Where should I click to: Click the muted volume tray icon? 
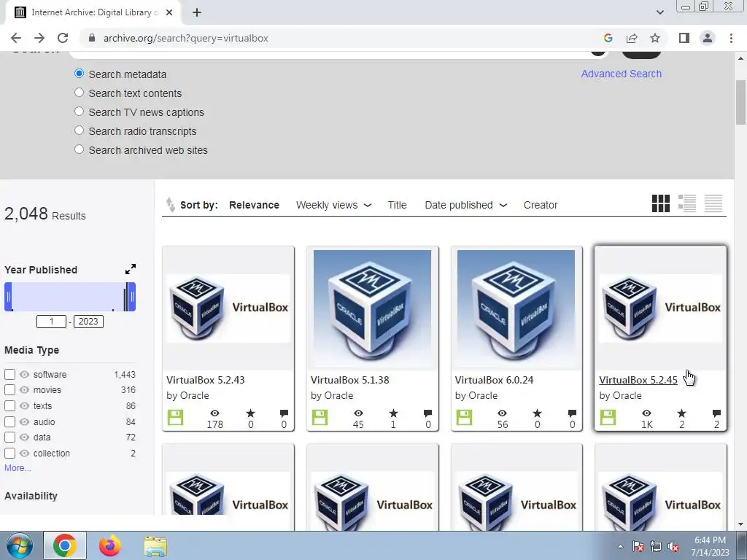pyautogui.click(x=673, y=546)
